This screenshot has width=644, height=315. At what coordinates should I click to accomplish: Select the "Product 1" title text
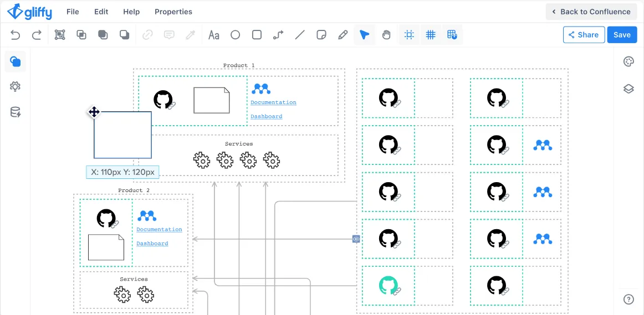point(239,65)
